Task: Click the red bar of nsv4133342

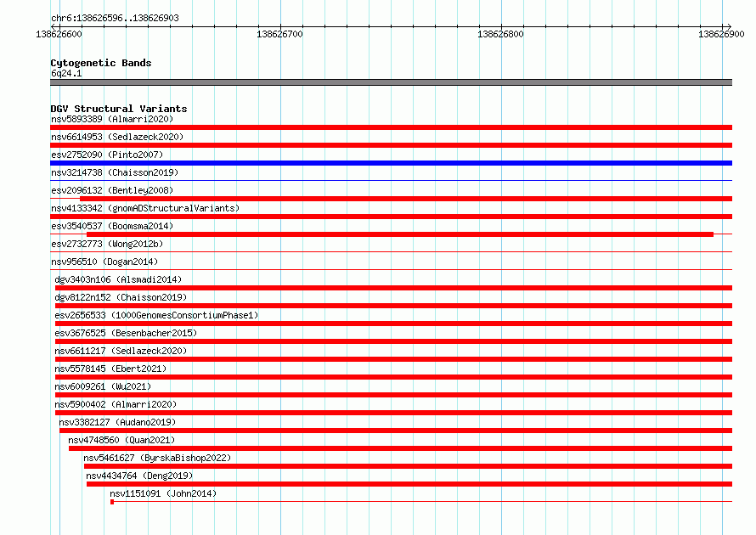Action: (x=391, y=217)
